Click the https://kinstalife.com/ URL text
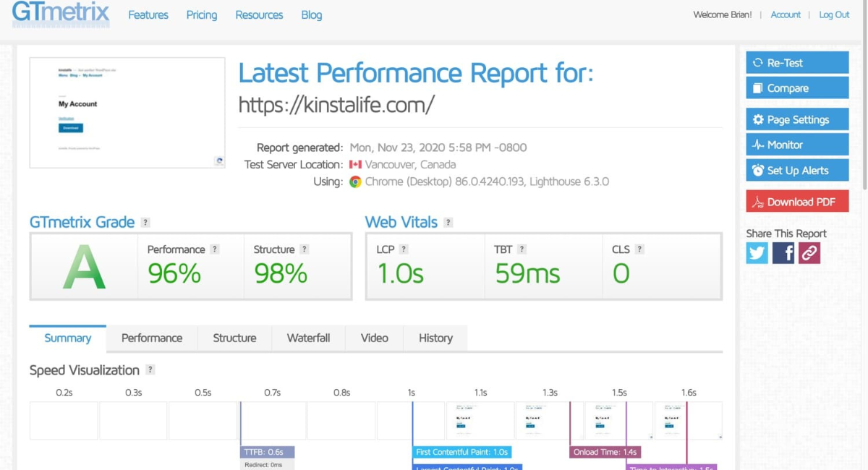The image size is (868, 470). pyautogui.click(x=336, y=106)
